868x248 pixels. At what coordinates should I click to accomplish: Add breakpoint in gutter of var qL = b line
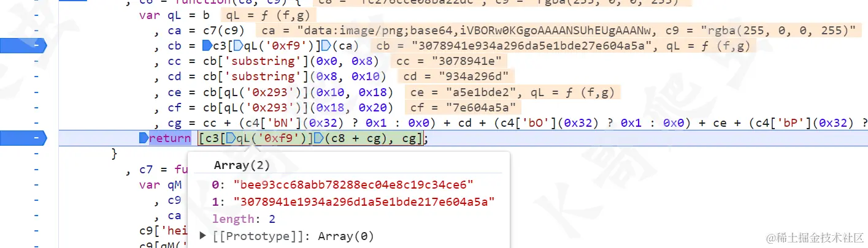(x=37, y=14)
